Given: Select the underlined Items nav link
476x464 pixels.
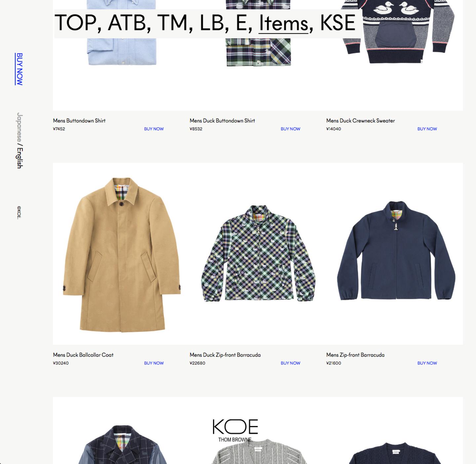Looking at the screenshot, I should click(x=283, y=22).
